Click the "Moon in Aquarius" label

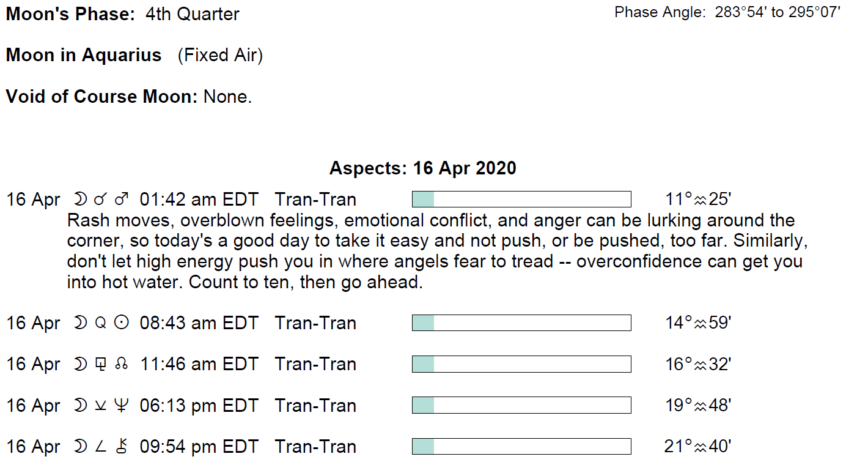84,55
